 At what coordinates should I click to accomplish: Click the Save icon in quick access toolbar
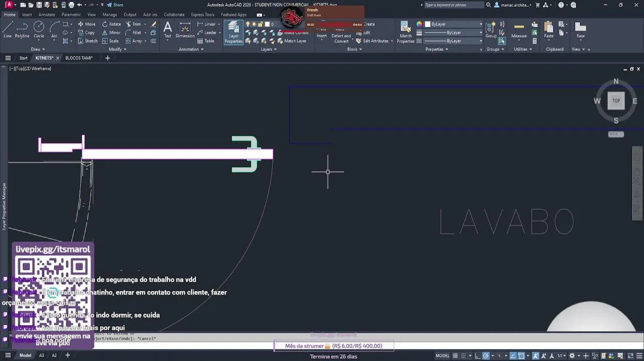39,5
